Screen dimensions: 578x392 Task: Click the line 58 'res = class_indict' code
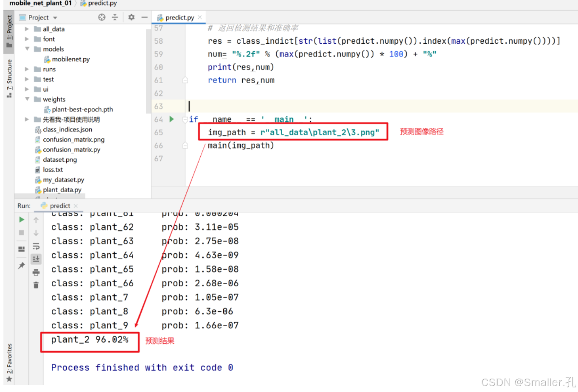click(384, 41)
